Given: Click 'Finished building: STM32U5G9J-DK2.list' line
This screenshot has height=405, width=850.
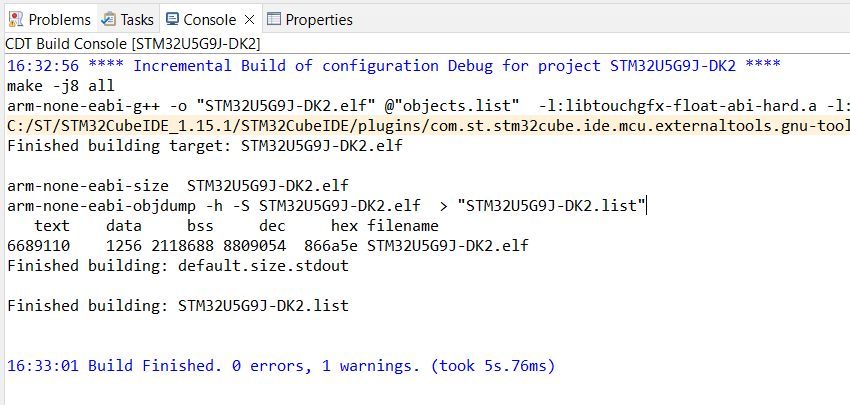Looking at the screenshot, I should (178, 306).
